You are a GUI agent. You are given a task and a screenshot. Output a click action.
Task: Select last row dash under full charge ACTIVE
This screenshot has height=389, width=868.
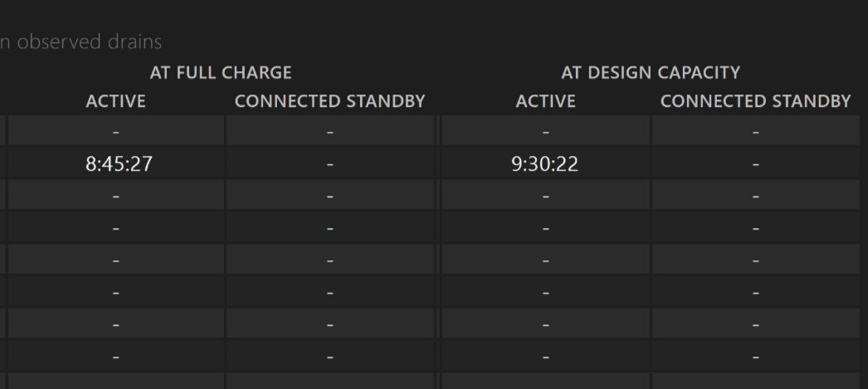pos(115,357)
